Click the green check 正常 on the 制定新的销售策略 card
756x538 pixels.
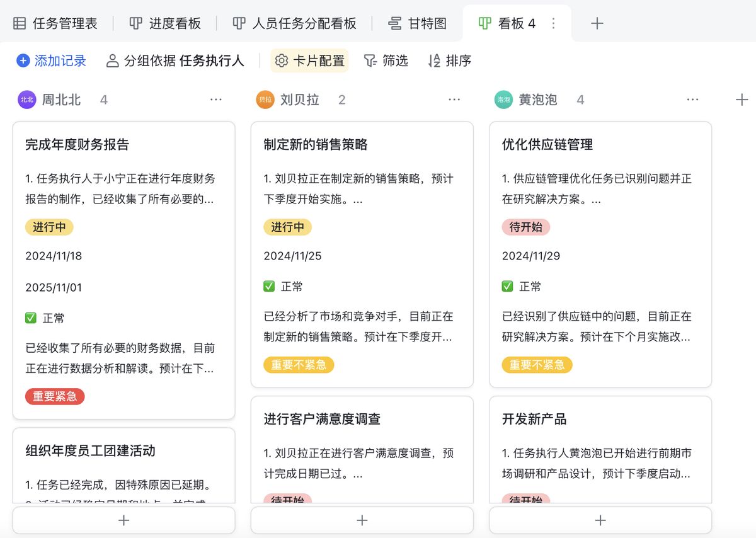click(x=269, y=287)
